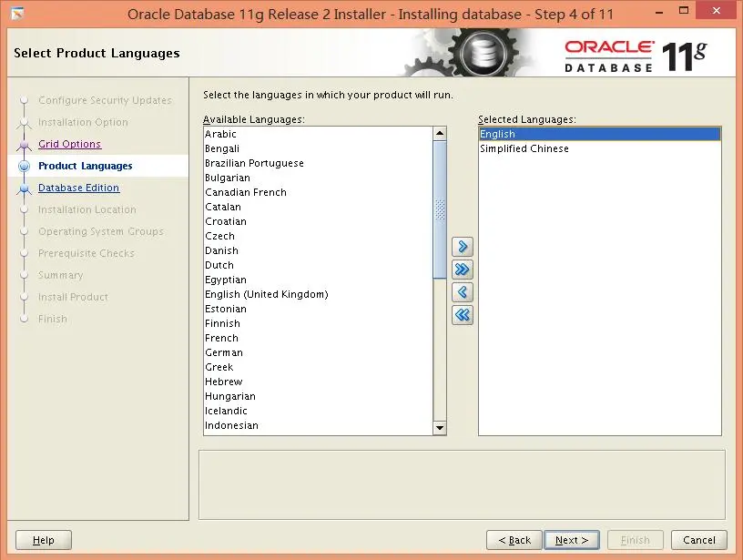Click the installer icon in title bar
This screenshot has height=560, width=743.
tap(17, 14)
